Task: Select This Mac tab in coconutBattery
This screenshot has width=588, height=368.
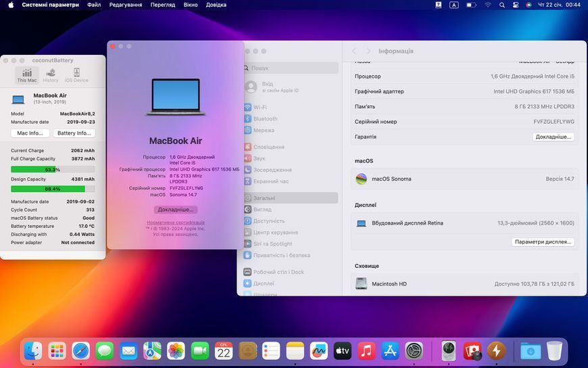Action: [x=27, y=75]
